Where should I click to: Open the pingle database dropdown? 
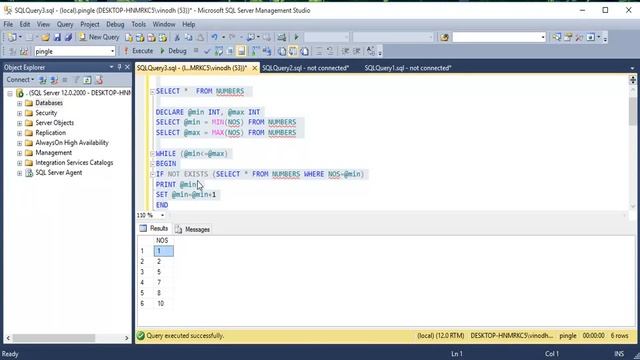coord(112,51)
